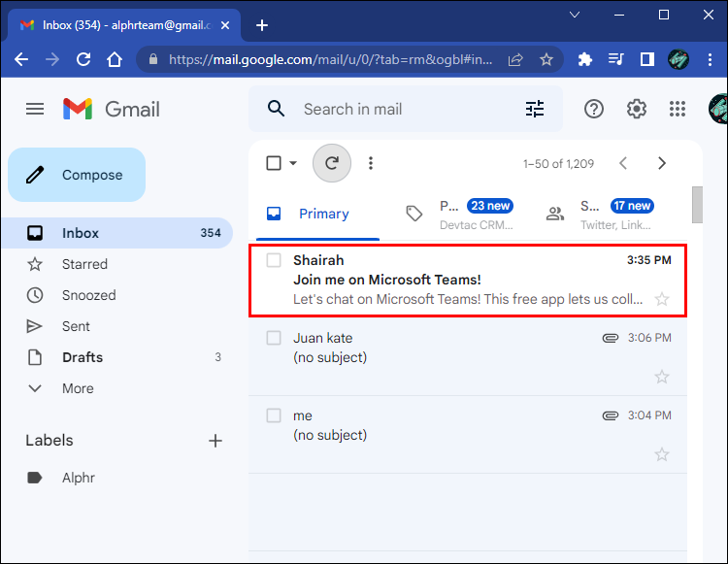Click the Gmail logo

112,109
